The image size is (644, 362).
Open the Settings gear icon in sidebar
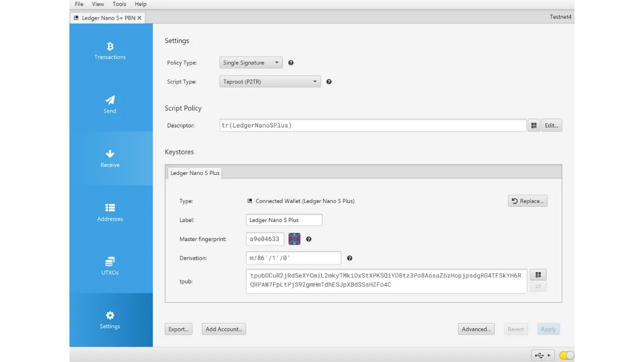pyautogui.click(x=110, y=315)
